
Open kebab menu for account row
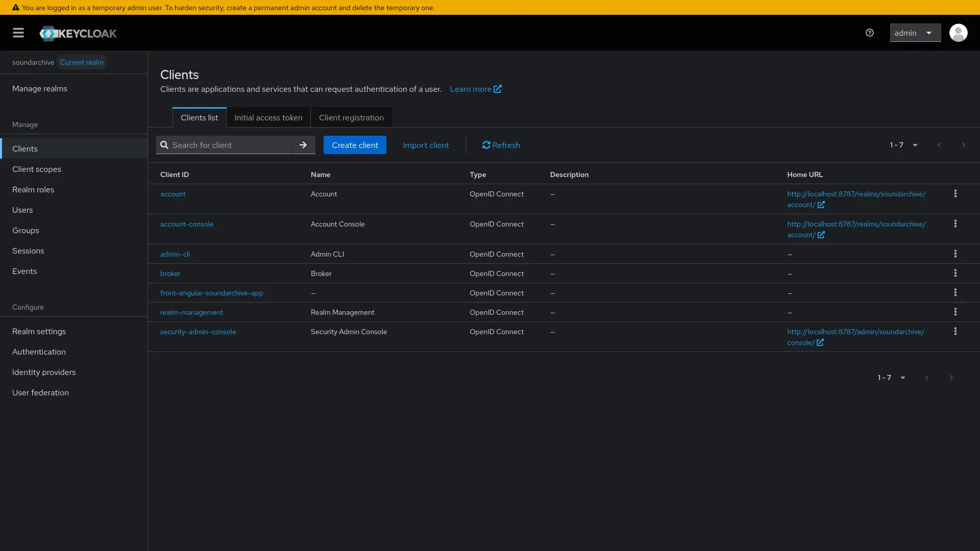point(955,194)
